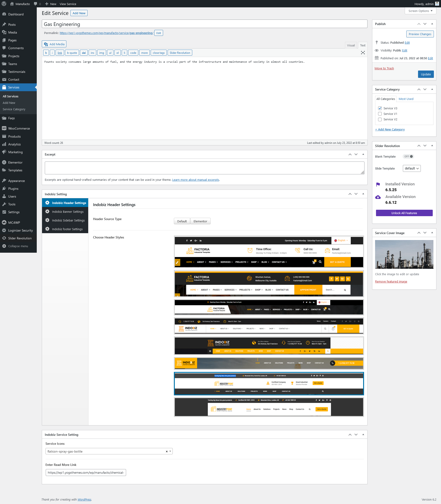
Task: Uncheck the Service V3 category
Action: tap(380, 108)
